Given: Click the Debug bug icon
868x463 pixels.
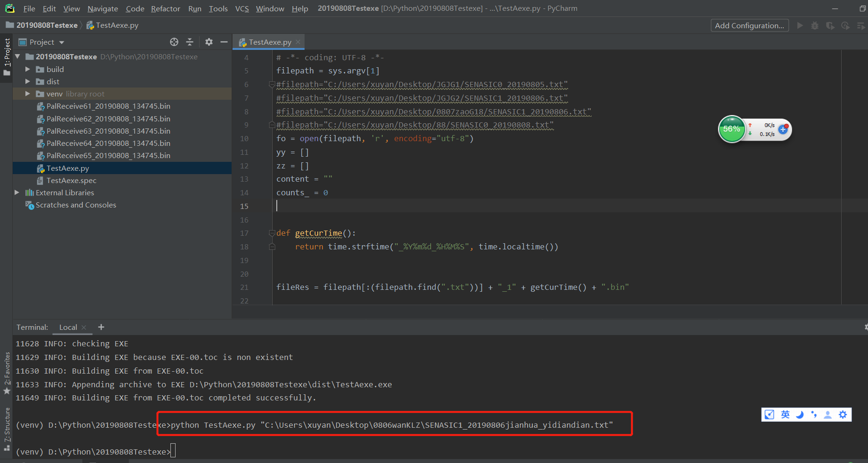Looking at the screenshot, I should pos(815,25).
